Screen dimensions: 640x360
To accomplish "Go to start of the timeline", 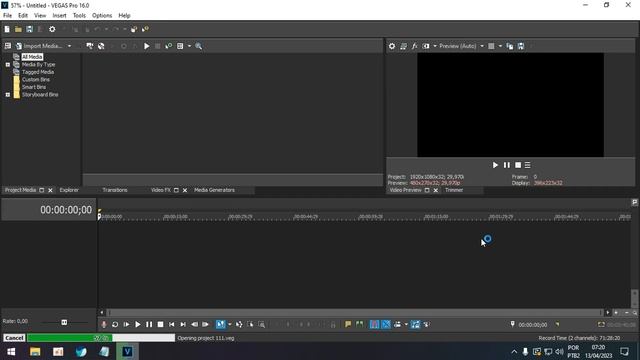I will point(172,324).
